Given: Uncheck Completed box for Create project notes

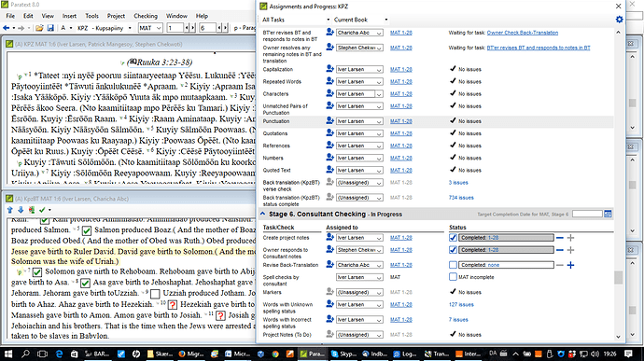Looking at the screenshot, I should click(x=453, y=237).
